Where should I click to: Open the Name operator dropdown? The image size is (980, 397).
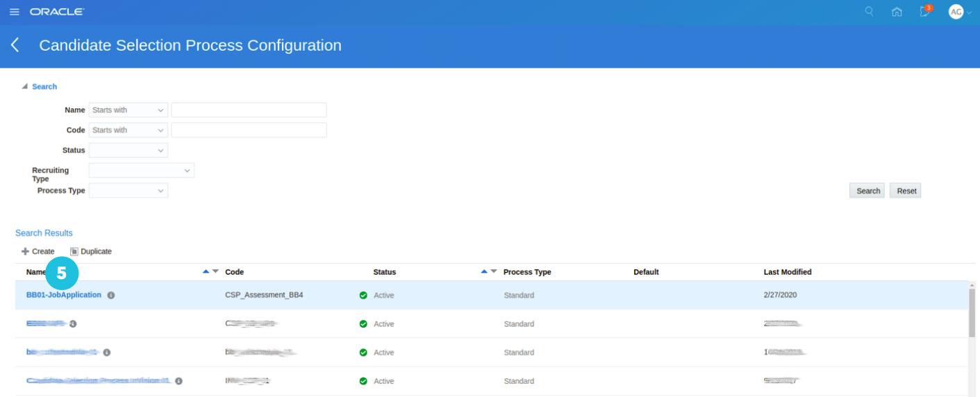coord(128,110)
